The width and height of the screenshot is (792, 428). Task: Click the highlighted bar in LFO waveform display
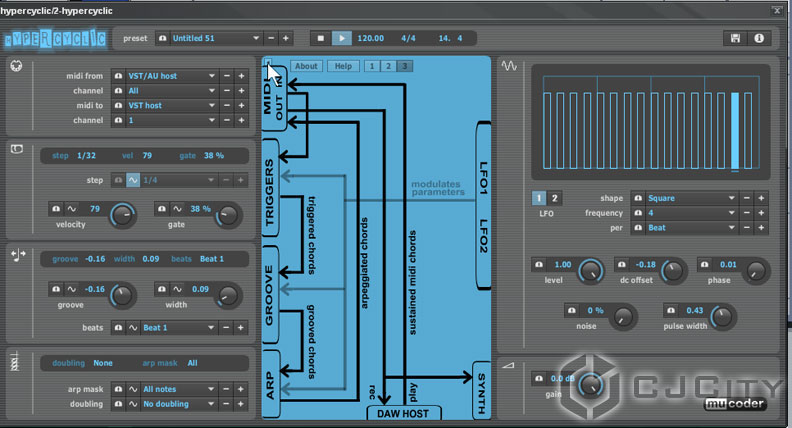735,130
